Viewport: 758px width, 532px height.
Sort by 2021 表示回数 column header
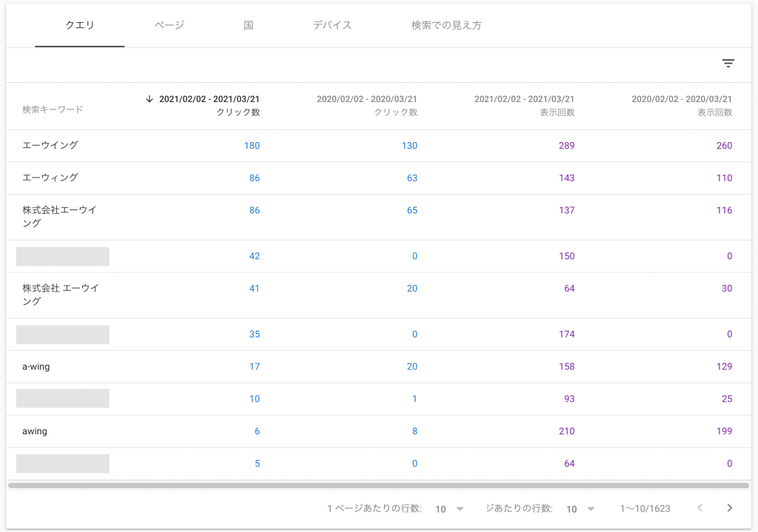[x=524, y=106]
